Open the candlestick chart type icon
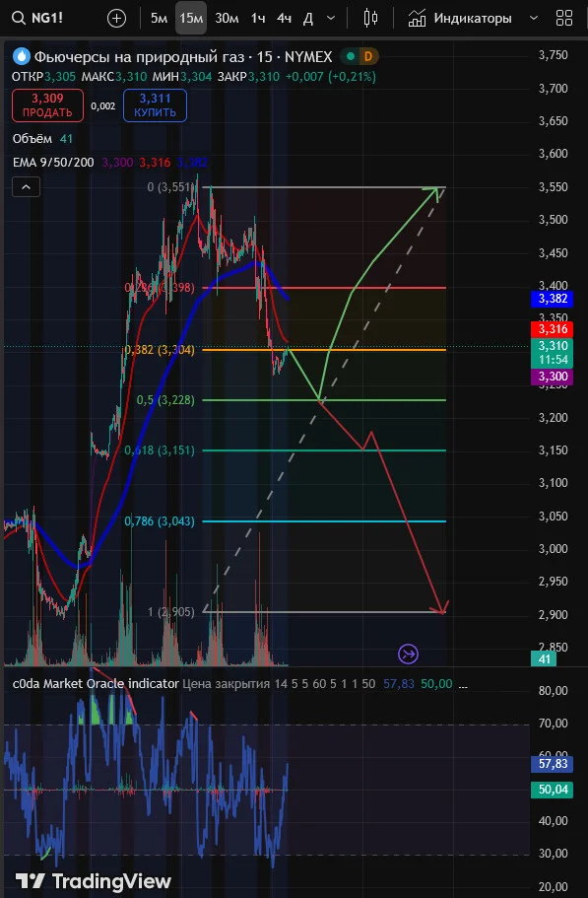Screen dimensions: 588x898 coord(370,19)
